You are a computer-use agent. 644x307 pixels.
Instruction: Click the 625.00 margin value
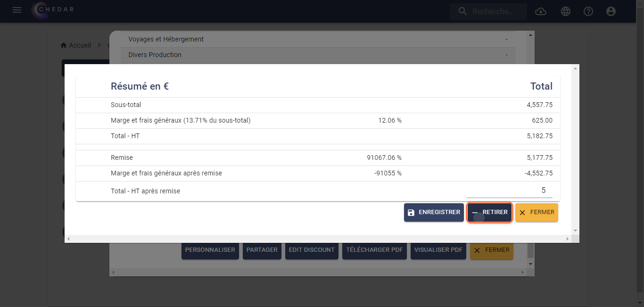542,120
